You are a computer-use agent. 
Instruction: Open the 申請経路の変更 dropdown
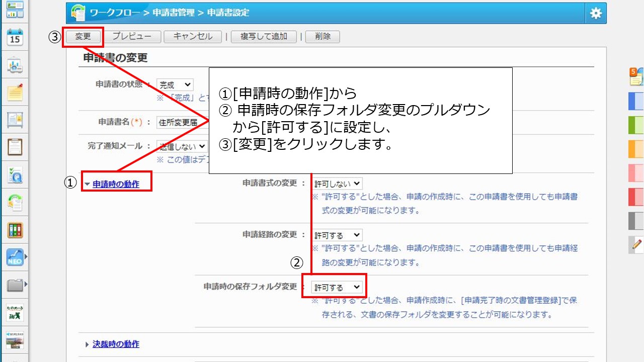pyautogui.click(x=337, y=235)
